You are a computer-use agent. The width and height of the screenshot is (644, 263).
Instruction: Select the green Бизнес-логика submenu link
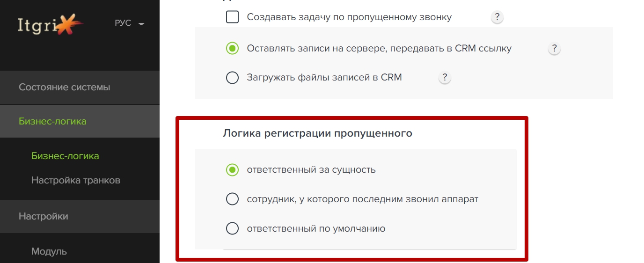(x=65, y=156)
